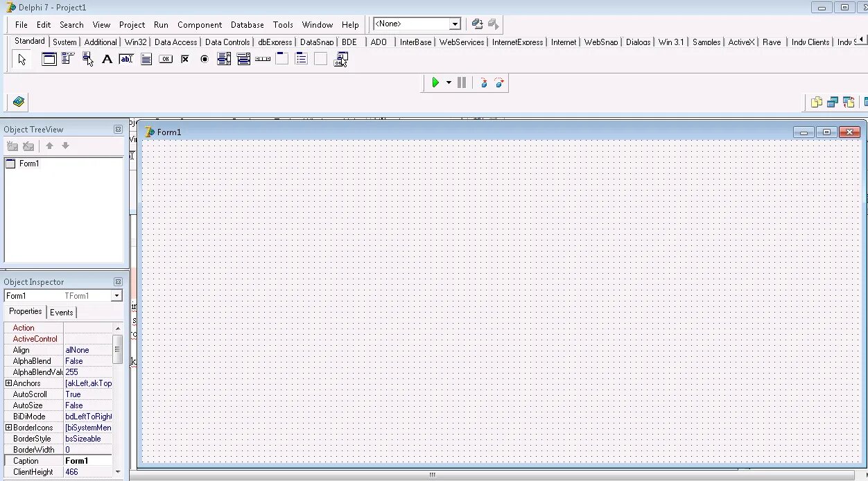Click Save current desktop icon
The width and height of the screenshot is (868, 481).
(477, 24)
